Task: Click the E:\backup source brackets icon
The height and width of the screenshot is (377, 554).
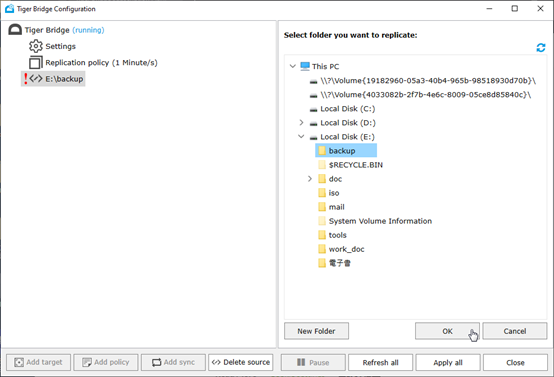Action: pyautogui.click(x=36, y=78)
